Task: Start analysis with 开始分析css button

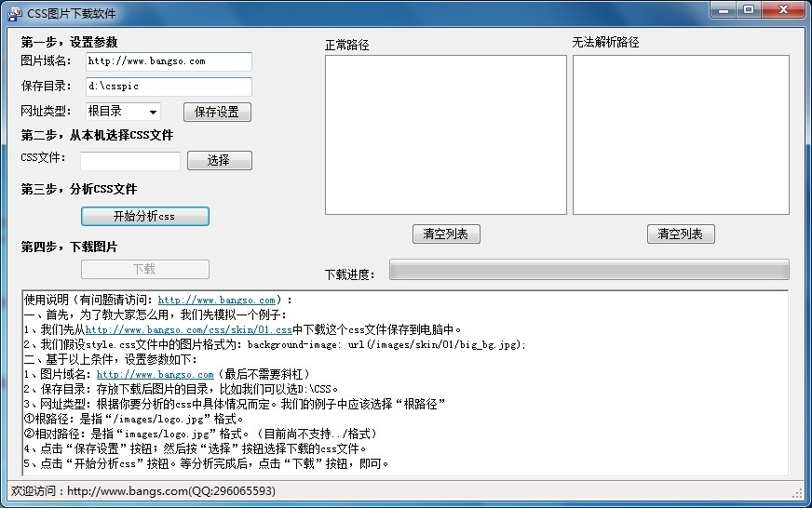Action: click(144, 216)
